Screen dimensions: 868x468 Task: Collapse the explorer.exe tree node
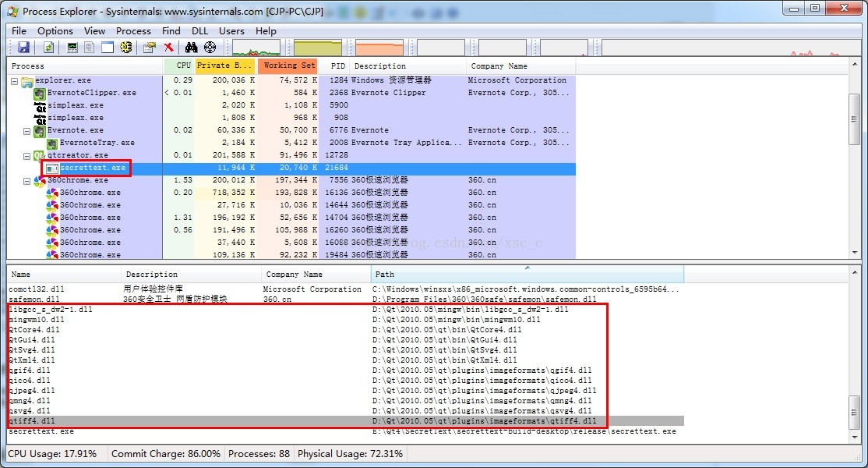pos(14,81)
